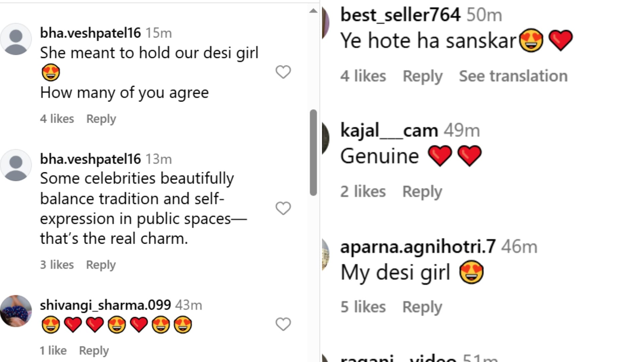Reply to the "How many of you agree" comment

click(x=101, y=119)
